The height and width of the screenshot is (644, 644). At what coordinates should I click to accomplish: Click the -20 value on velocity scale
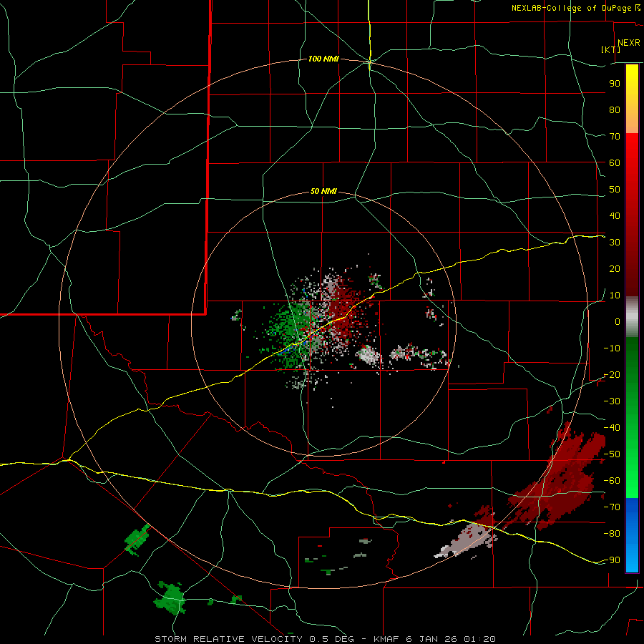point(612,375)
